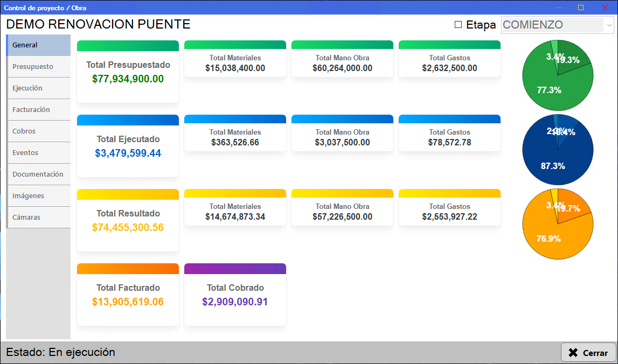Click the purple Total Cobrado card
This screenshot has width=618, height=364.
click(235, 295)
